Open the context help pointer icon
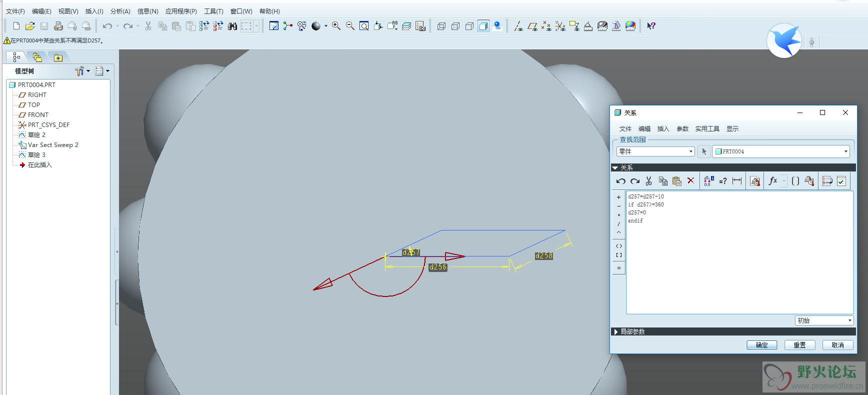 point(651,26)
